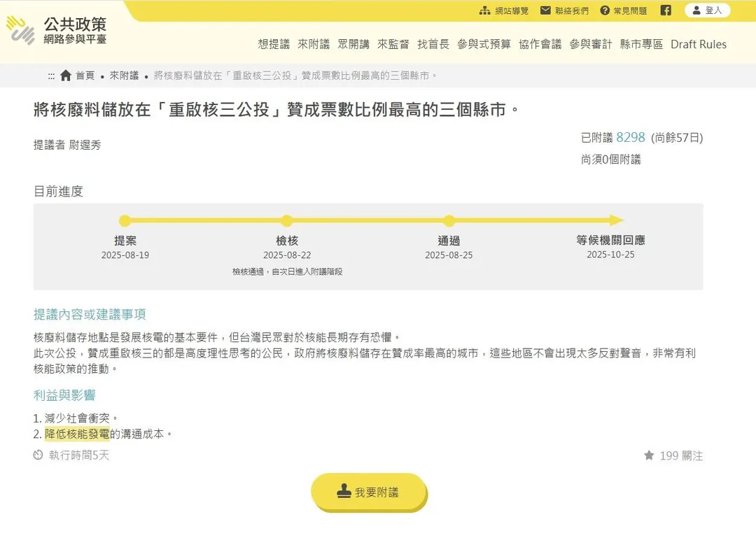
Task: Open the 參與審計 menu
Action: [x=591, y=44]
